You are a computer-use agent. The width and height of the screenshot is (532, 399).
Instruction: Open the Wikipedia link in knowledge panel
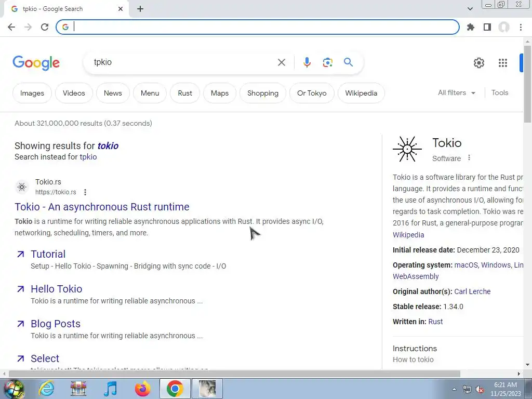(x=408, y=235)
